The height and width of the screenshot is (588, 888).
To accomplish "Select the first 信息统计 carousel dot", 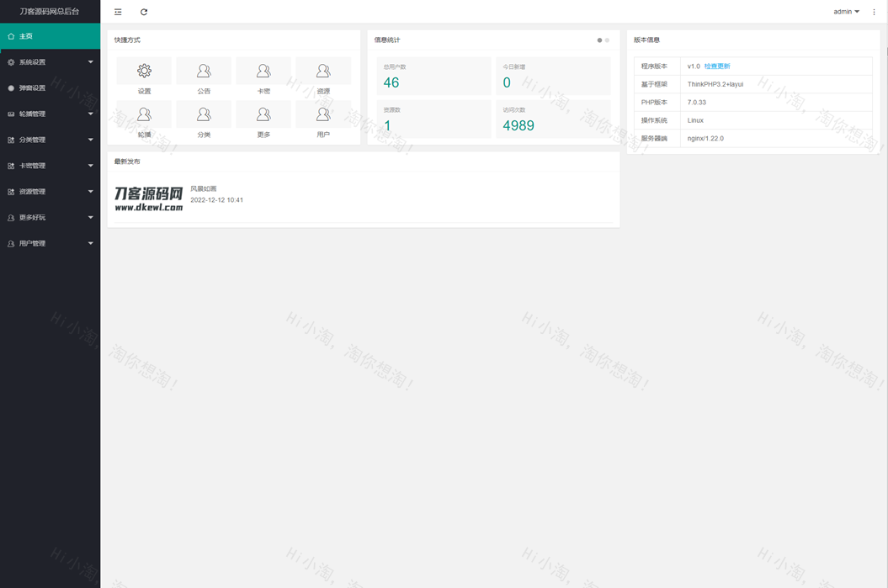I will (599, 40).
